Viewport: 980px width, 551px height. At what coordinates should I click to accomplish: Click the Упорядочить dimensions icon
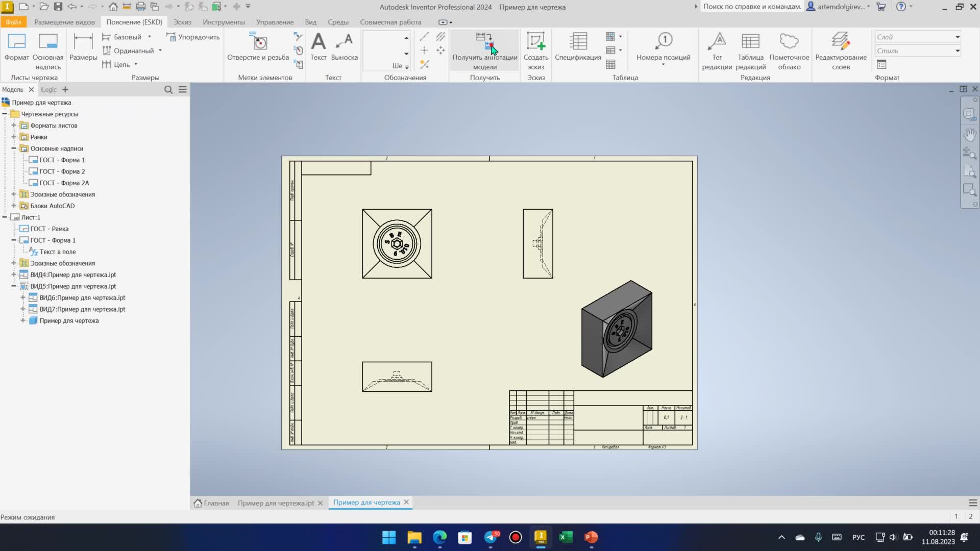click(x=192, y=37)
